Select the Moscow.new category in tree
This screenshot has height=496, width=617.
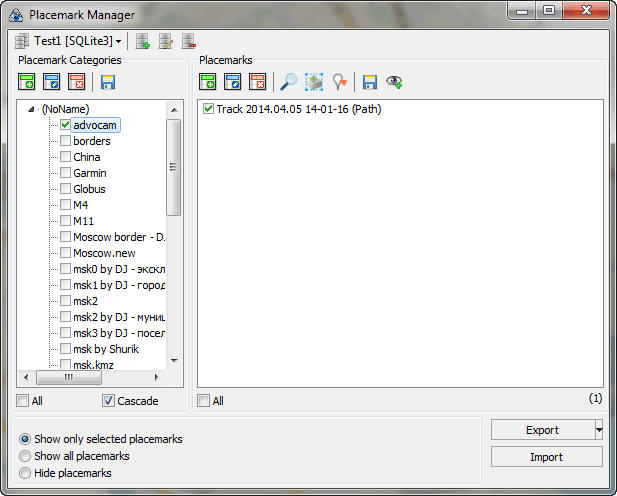105,253
